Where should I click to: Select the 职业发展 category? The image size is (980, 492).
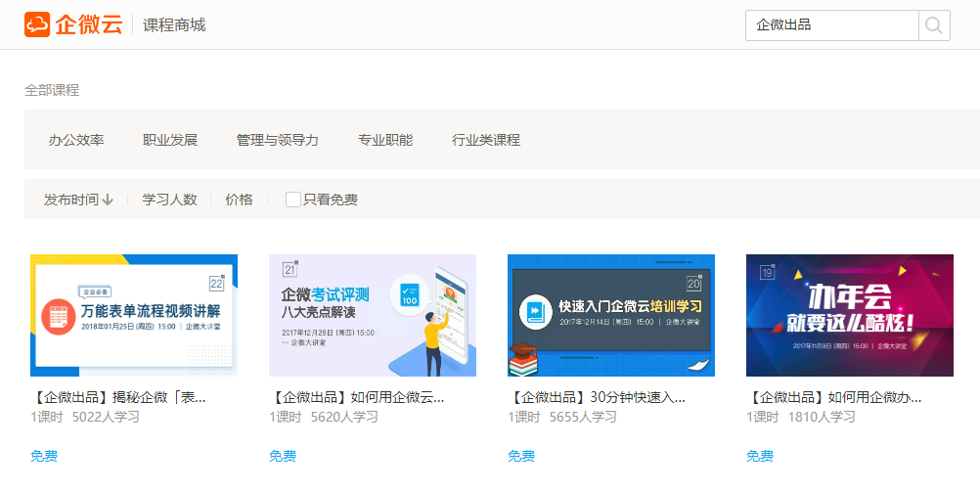[x=170, y=140]
